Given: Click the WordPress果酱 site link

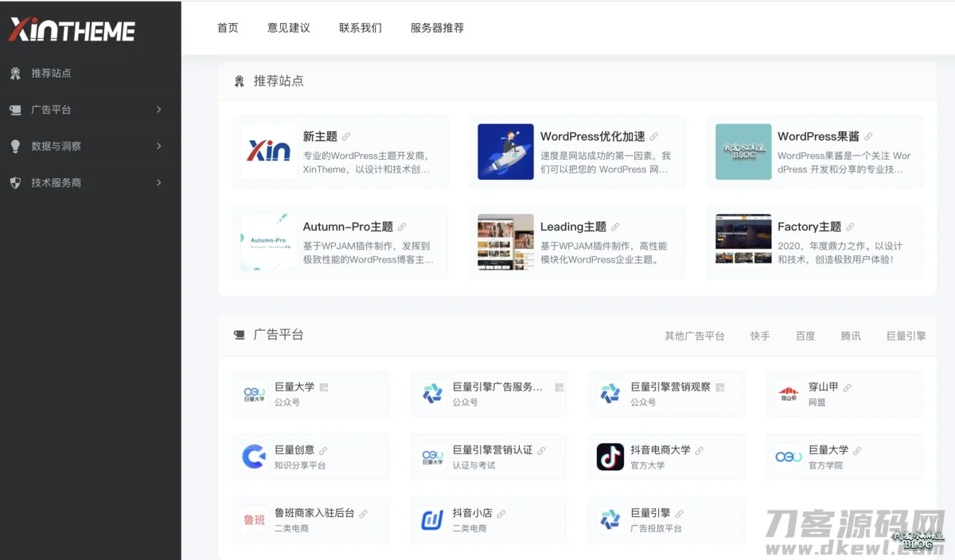Looking at the screenshot, I should [817, 136].
